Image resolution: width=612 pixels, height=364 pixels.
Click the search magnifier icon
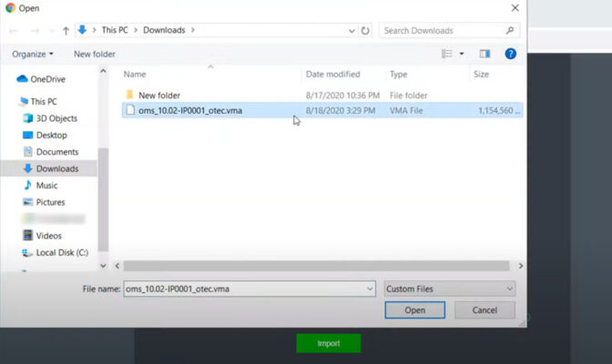click(510, 30)
